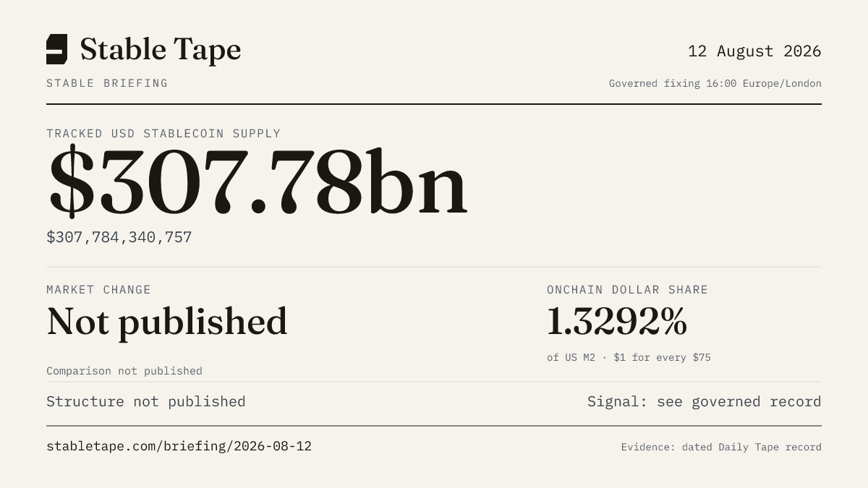Select the exact value $307,784,340,757

(x=119, y=237)
